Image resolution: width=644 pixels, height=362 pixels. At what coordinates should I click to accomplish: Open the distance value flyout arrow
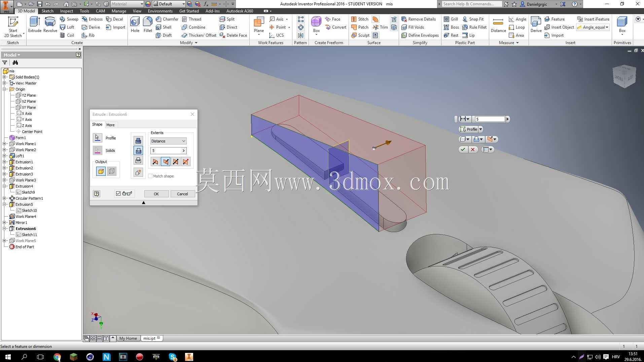coord(184,151)
